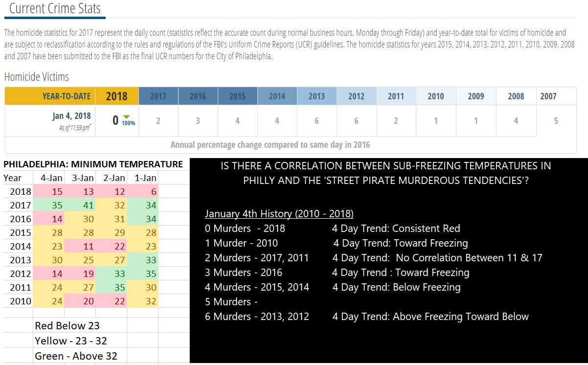Click the '1 Murder - 2010' line
This screenshot has height=365, width=588.
241,243
